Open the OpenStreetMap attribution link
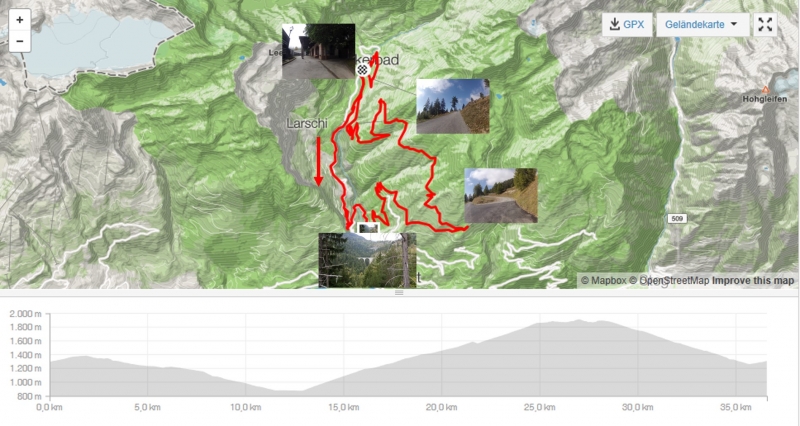 pyautogui.click(x=669, y=281)
